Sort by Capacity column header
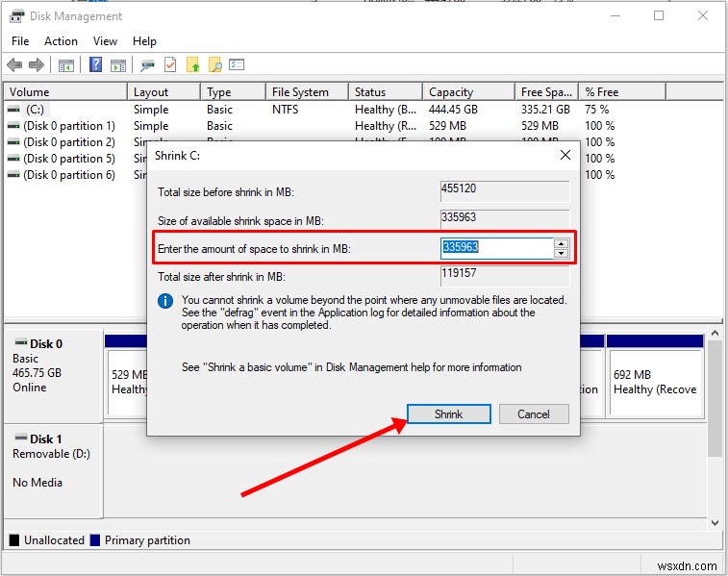 click(x=469, y=92)
